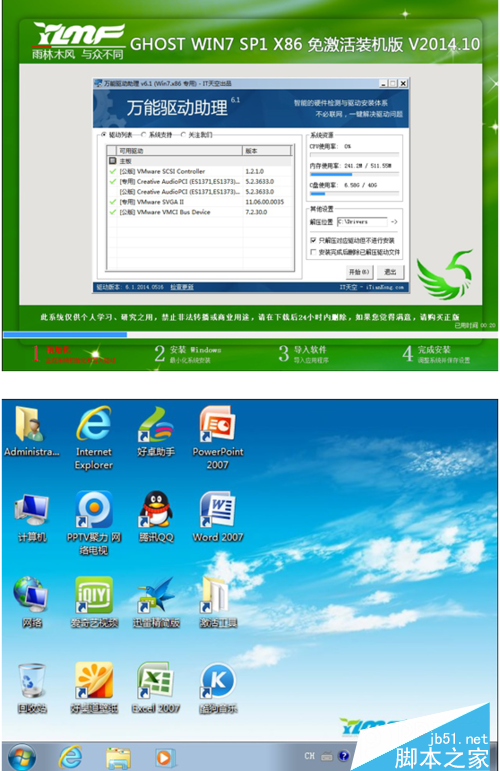The image size is (500, 771).
Task: Enable 安装完成后删除已解压驱动文件 checkbox
Action: pyautogui.click(x=313, y=252)
